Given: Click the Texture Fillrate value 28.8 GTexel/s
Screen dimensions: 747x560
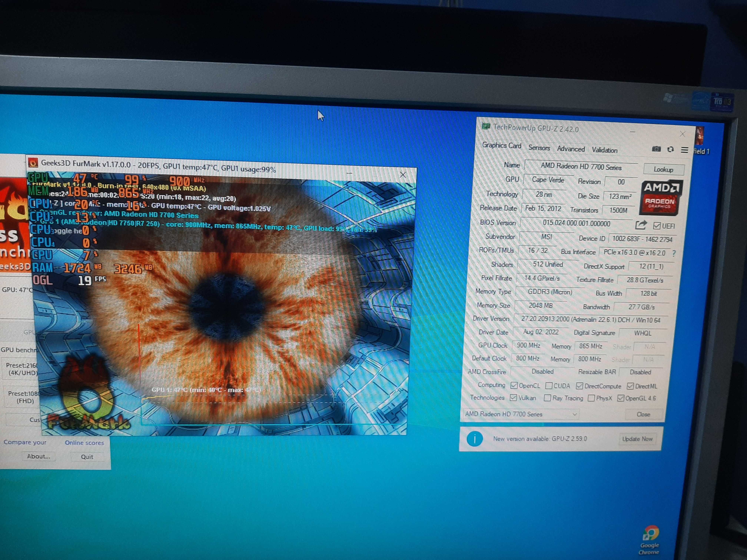Looking at the screenshot, I should coord(645,280).
